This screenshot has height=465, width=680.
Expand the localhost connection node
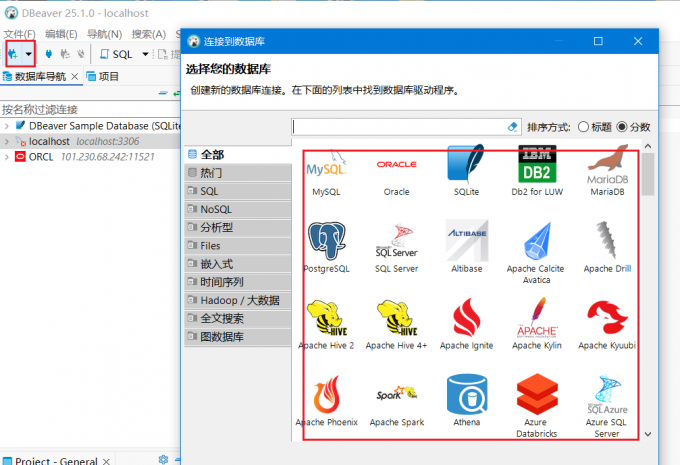point(7,141)
